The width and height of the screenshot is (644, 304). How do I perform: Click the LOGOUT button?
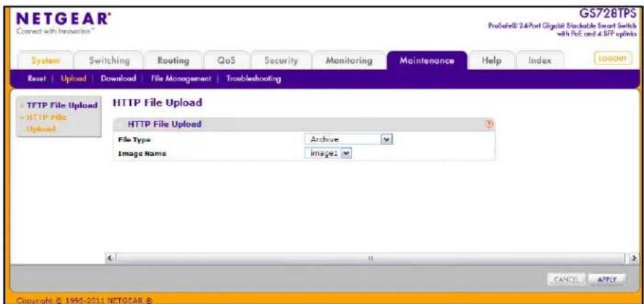click(612, 60)
